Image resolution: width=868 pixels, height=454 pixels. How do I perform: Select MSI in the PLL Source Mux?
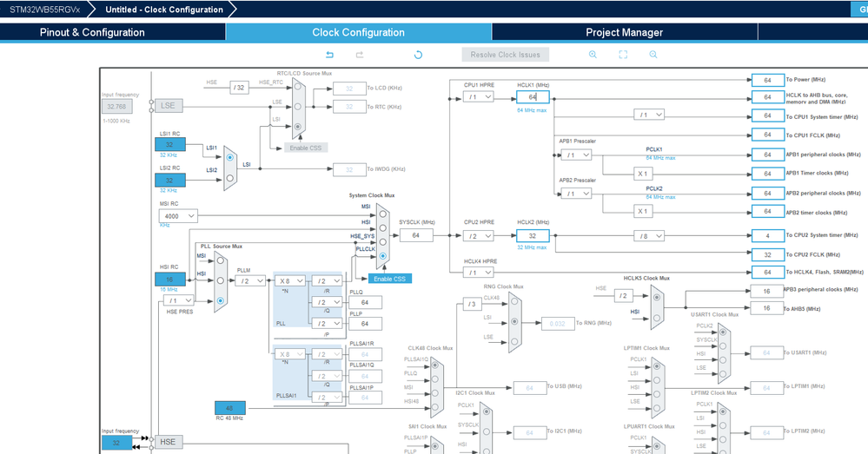pyautogui.click(x=221, y=260)
